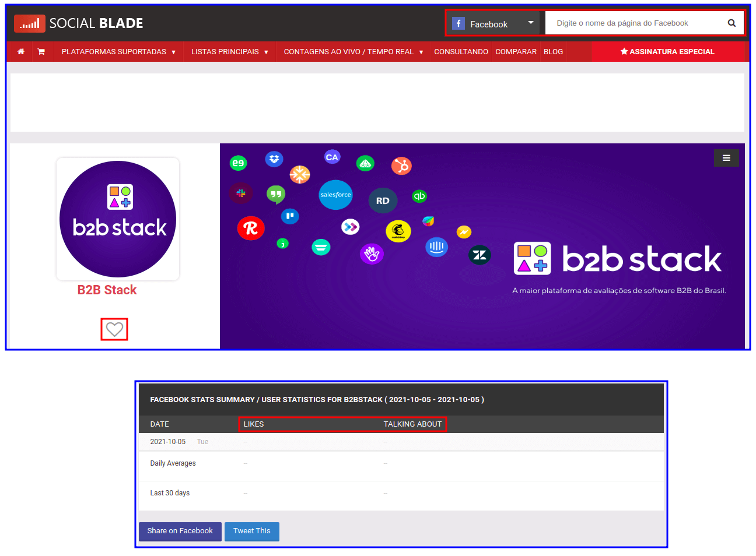Go to the Comparar menu item
Screen dimensions: 756x556
click(x=516, y=51)
